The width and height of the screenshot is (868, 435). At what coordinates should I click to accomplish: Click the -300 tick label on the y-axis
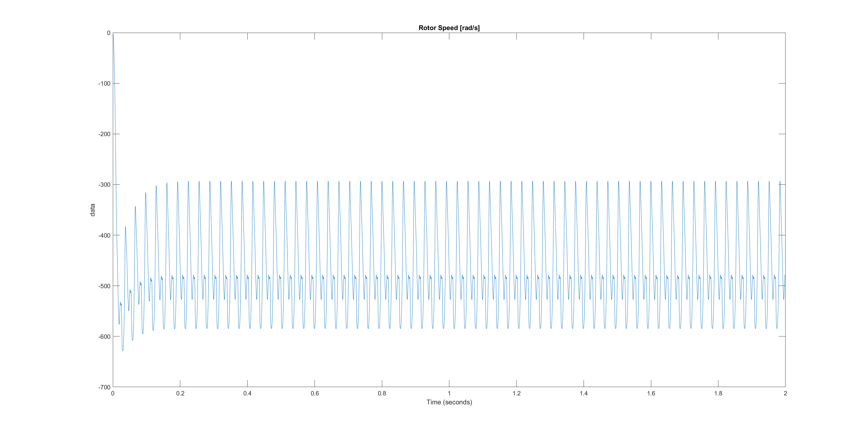point(104,185)
